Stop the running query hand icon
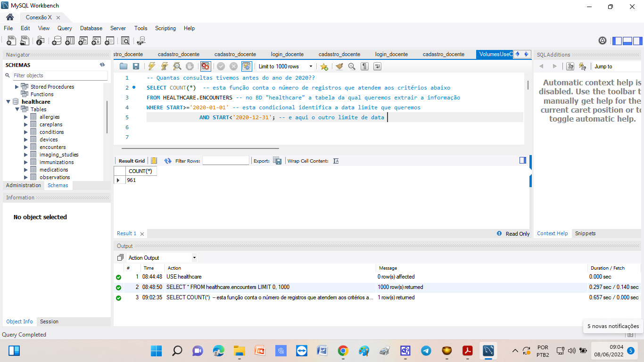The height and width of the screenshot is (362, 644). pos(190,66)
